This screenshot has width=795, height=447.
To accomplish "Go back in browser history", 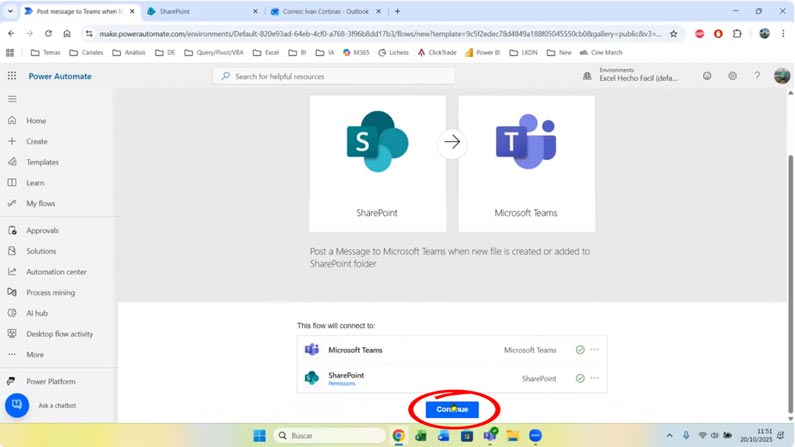I will [x=11, y=33].
